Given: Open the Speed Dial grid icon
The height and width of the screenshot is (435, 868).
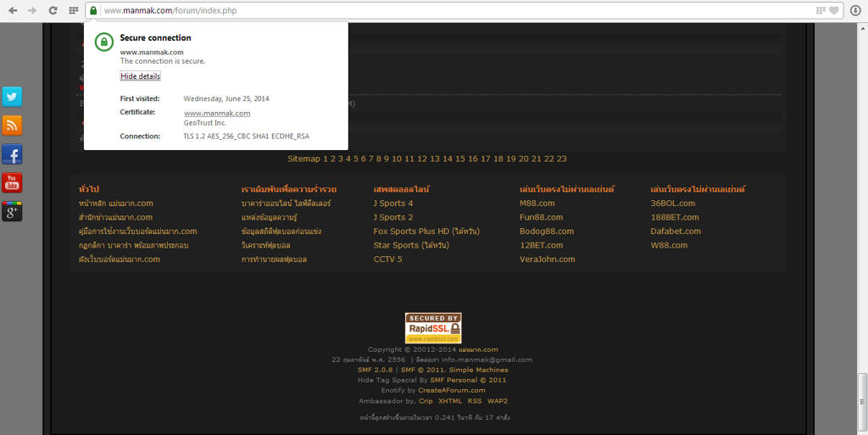Looking at the screenshot, I should [x=73, y=10].
